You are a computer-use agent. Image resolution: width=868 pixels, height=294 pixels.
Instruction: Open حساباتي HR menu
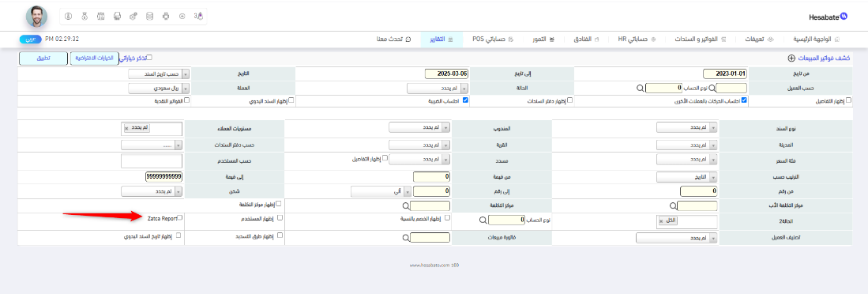pos(637,40)
